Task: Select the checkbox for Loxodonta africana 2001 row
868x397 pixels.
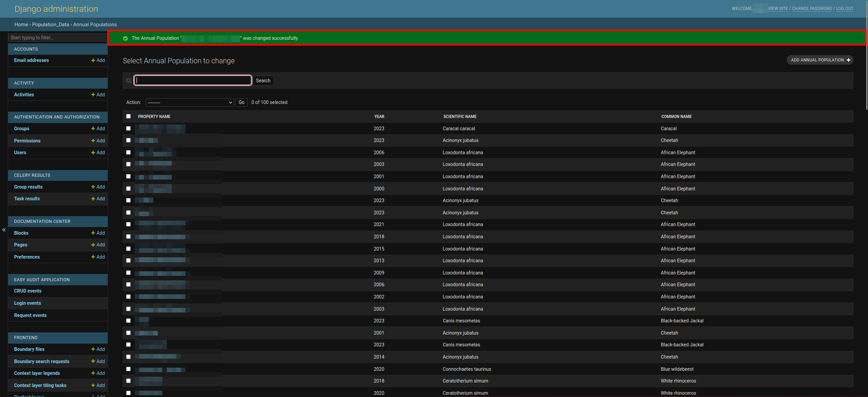Action: coord(128,176)
